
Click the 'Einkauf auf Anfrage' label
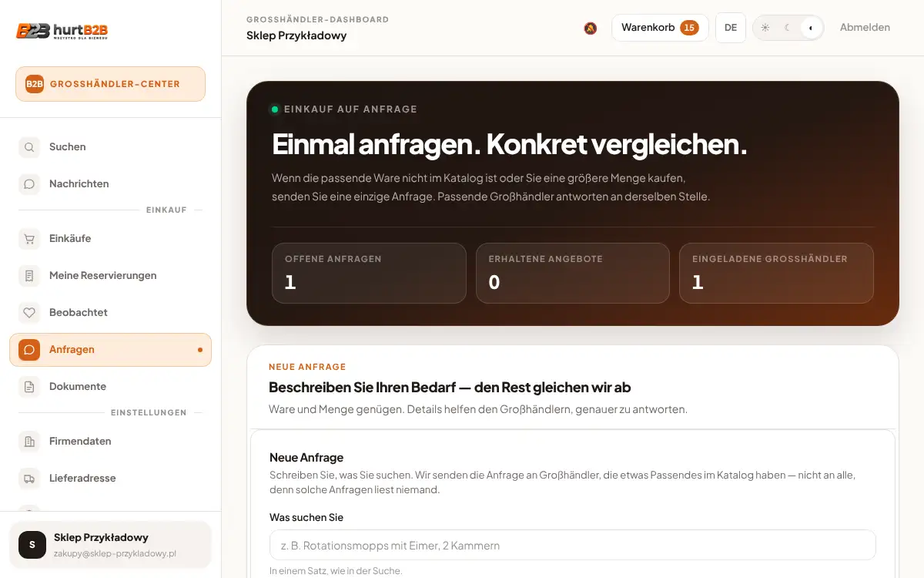[350, 109]
